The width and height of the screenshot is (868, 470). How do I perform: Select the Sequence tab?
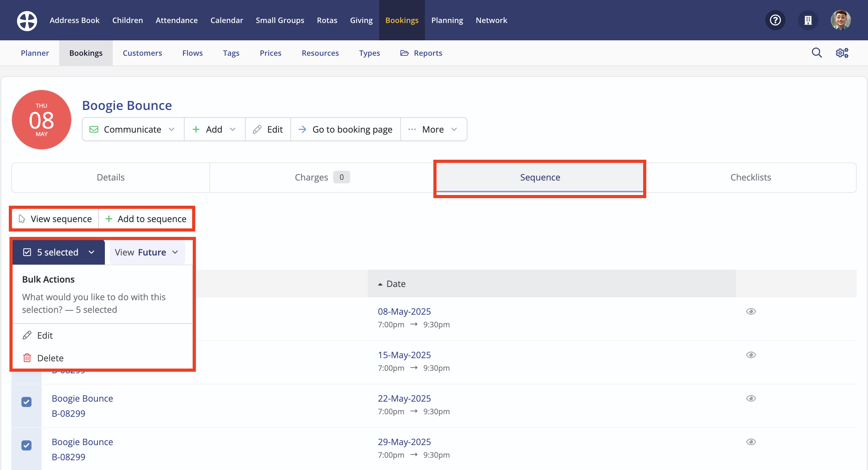(540, 178)
